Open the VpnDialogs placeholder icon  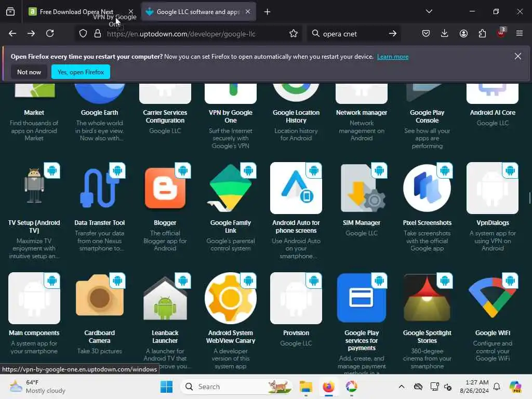(493, 188)
